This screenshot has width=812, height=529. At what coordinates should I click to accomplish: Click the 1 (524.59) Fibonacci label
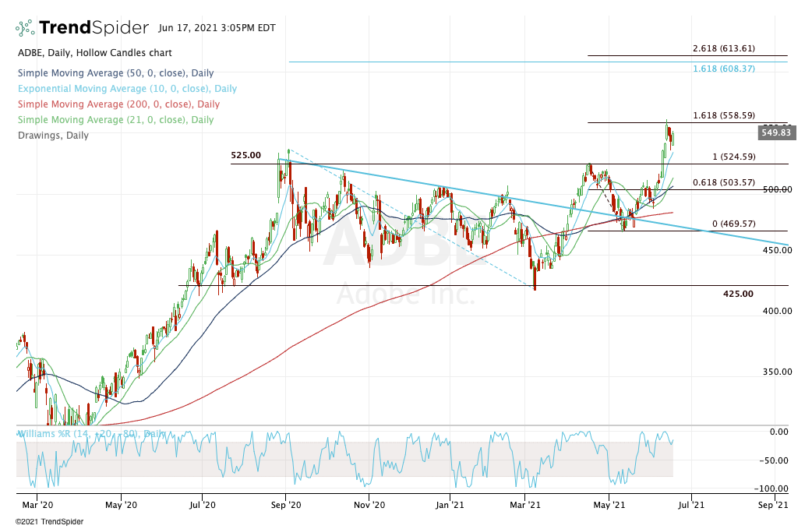[x=734, y=157]
